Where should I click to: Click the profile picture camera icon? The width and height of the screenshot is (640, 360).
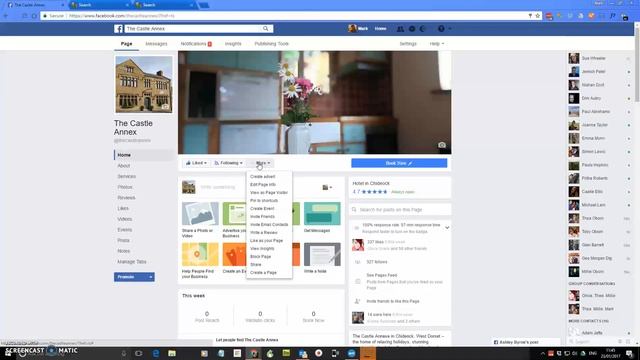(x=165, y=107)
